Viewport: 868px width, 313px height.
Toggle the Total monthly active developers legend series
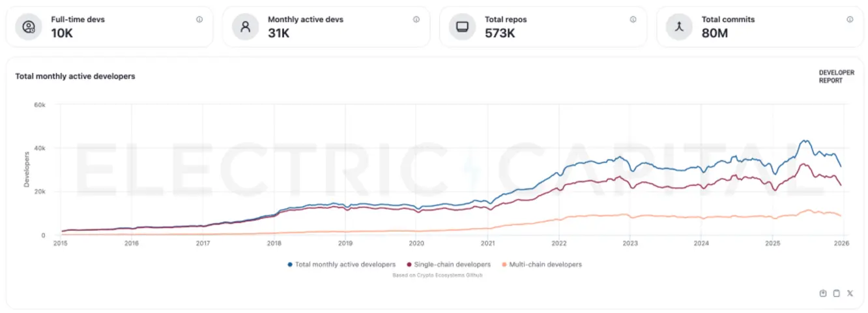click(x=341, y=265)
